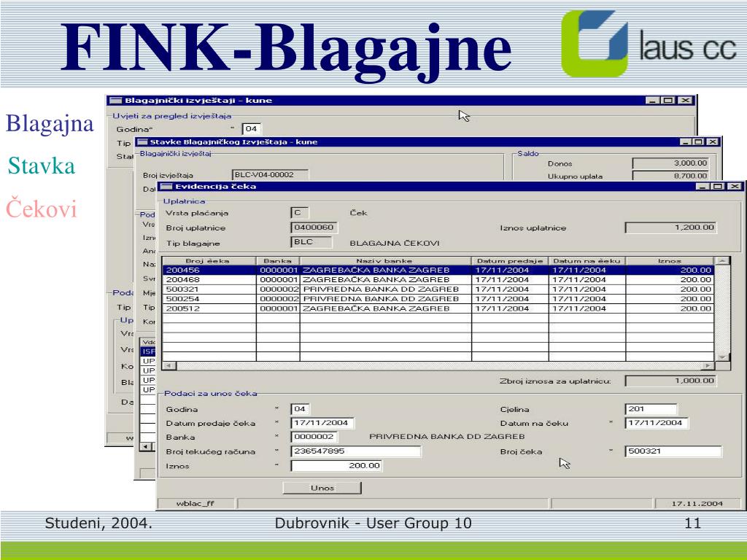Screen dimensions: 747x560
Task: Click the Tip blagajne field BLC
Action: coord(311,242)
